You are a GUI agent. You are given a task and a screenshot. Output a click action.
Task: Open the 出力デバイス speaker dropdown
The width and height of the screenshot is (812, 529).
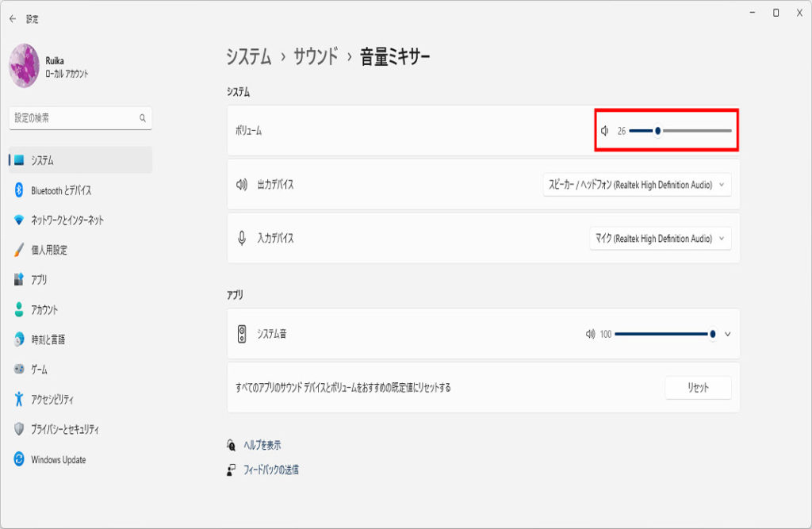pos(637,185)
